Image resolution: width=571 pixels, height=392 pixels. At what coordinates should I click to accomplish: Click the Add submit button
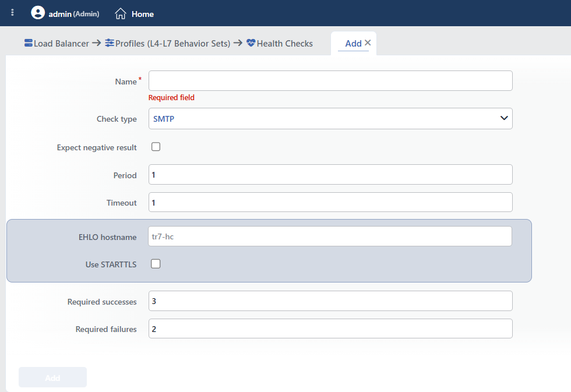(53, 377)
